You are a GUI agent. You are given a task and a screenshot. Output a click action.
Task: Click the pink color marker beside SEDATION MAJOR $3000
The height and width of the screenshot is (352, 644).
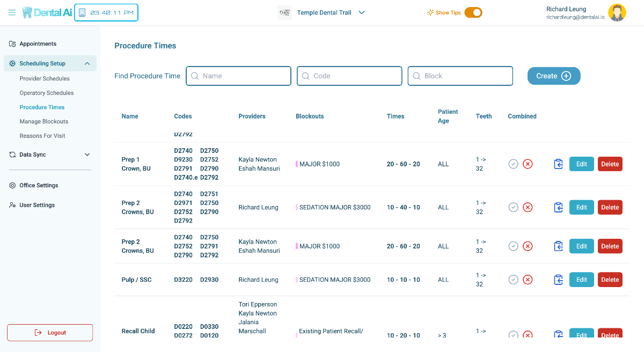click(296, 207)
